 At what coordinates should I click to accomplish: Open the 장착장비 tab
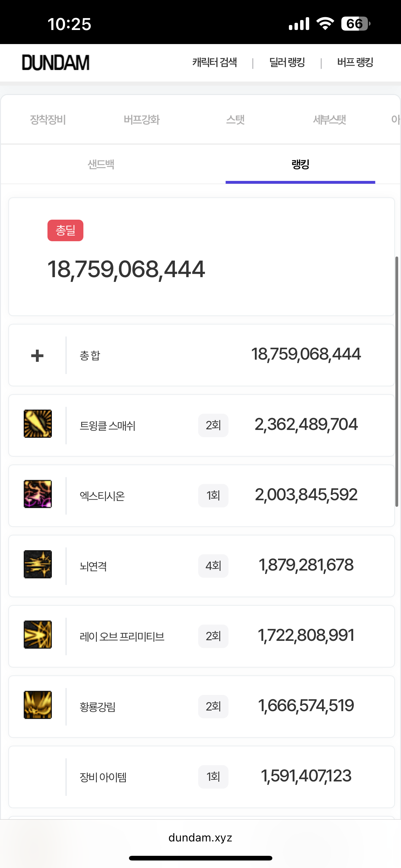48,120
